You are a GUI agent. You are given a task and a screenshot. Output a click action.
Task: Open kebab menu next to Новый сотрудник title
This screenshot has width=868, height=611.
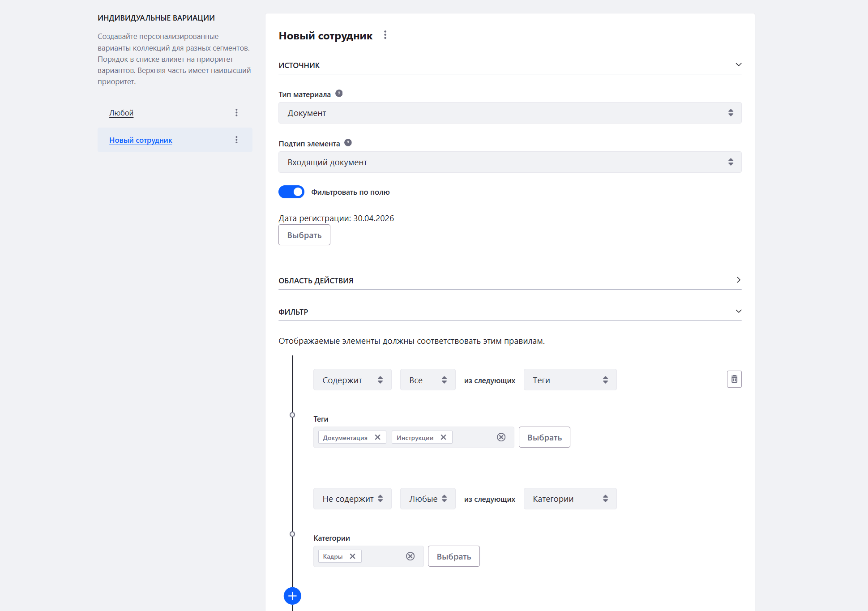click(x=385, y=35)
